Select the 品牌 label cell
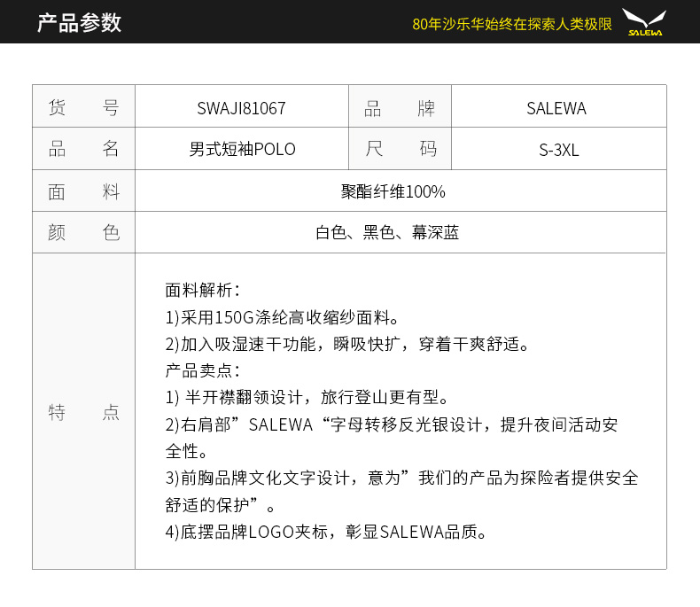Viewport: 700px width, 607px height. coord(400,106)
